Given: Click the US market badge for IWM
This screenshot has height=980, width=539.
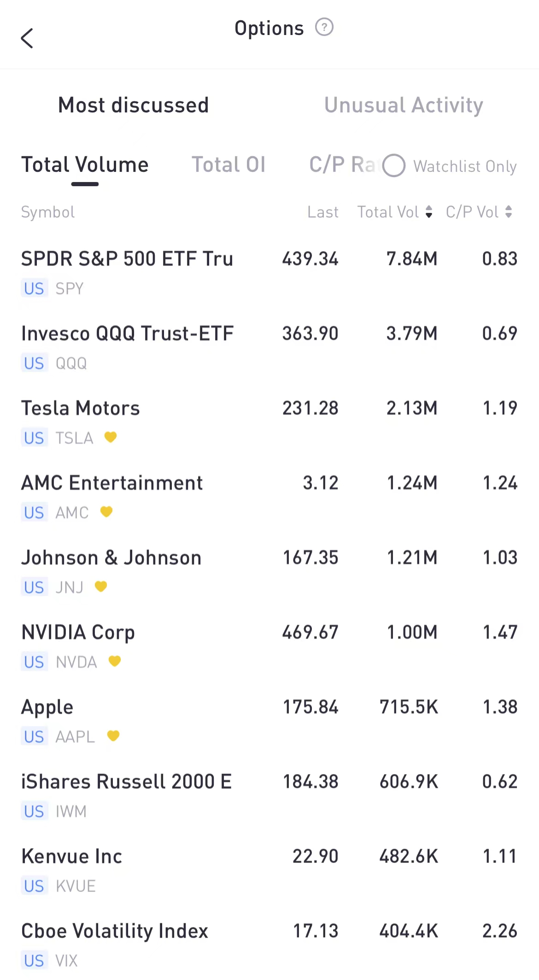Looking at the screenshot, I should [x=34, y=811].
